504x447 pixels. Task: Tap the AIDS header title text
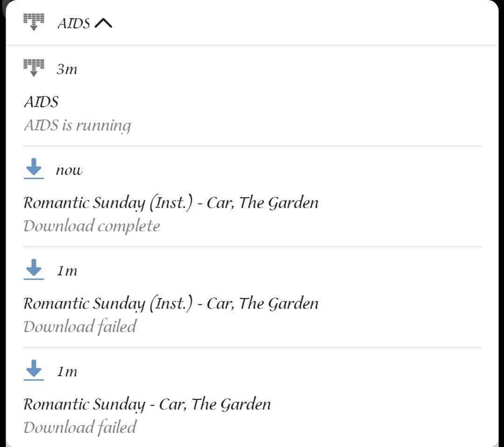(74, 23)
